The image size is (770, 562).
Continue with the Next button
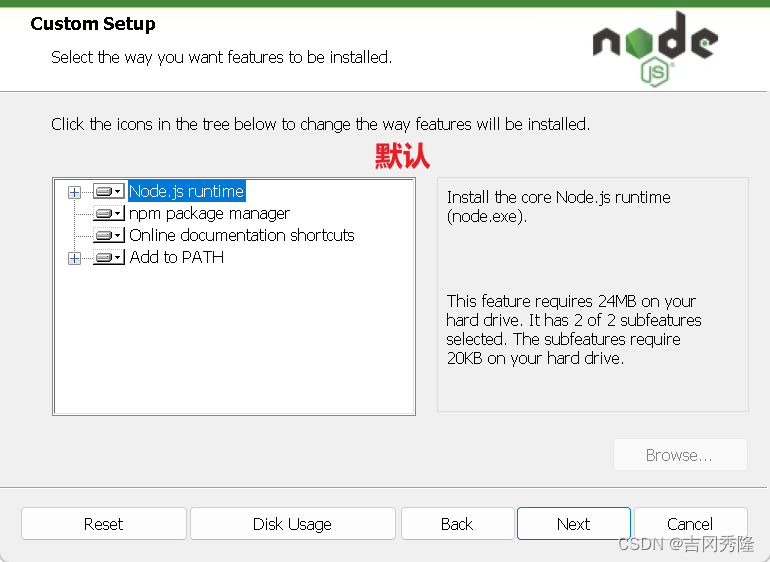tap(574, 524)
